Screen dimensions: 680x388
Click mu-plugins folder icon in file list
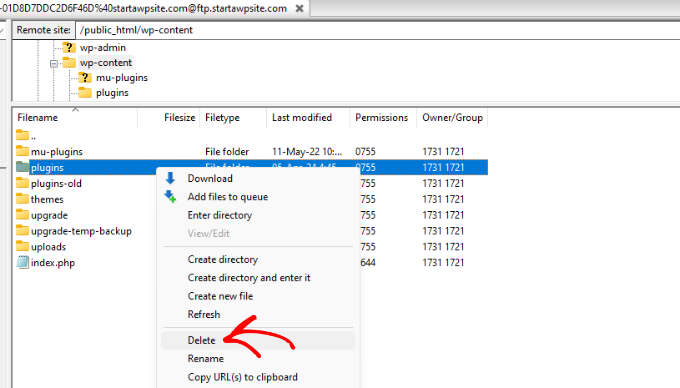pos(22,151)
